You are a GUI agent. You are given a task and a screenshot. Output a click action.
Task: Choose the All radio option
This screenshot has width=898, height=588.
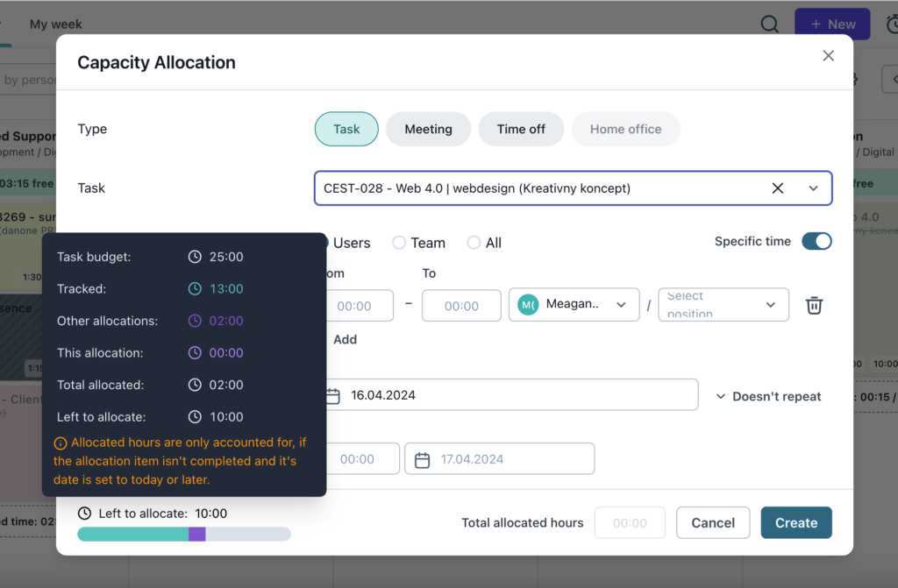[484, 243]
